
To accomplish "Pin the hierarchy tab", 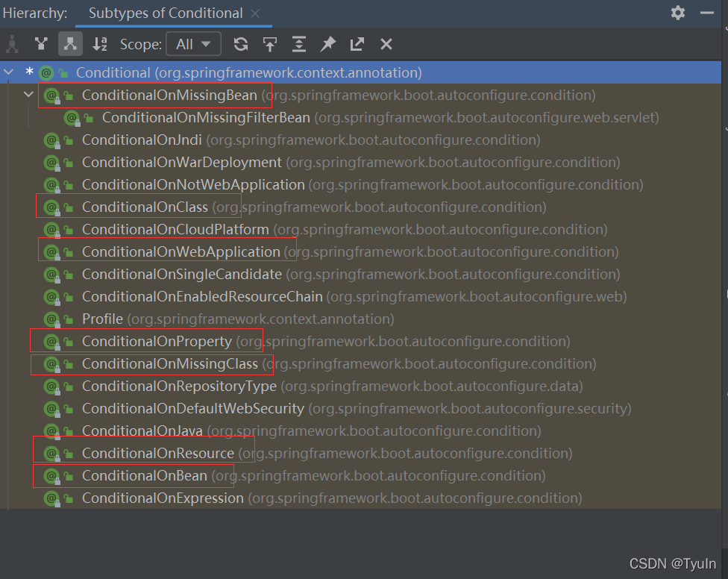I will (x=327, y=44).
